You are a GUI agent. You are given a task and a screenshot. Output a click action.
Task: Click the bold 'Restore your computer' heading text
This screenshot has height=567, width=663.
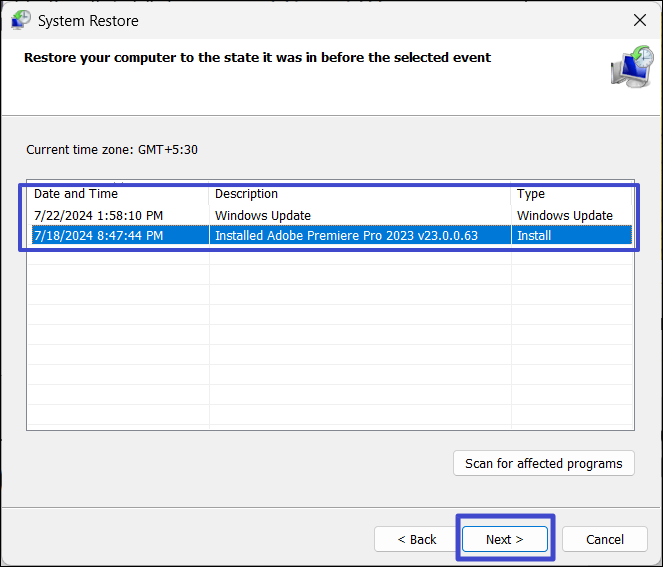pyautogui.click(x=257, y=58)
